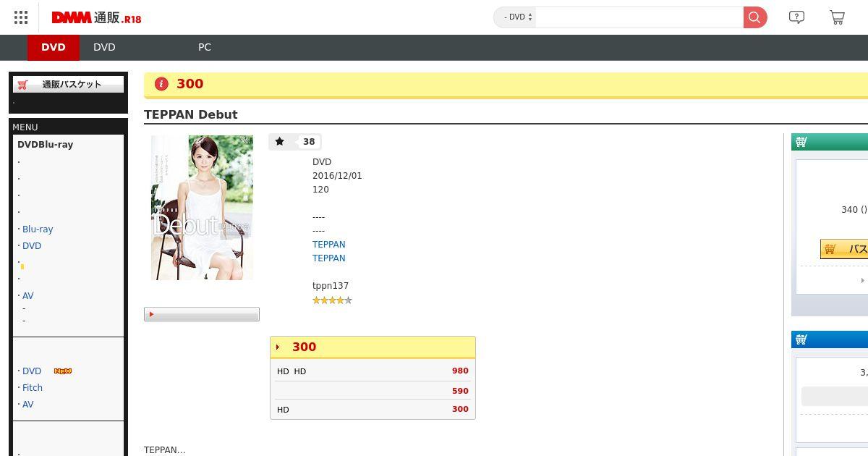Screen dimensions: 868x456
Task: Click the TEPPAN Debut page title
Action: [x=191, y=114]
